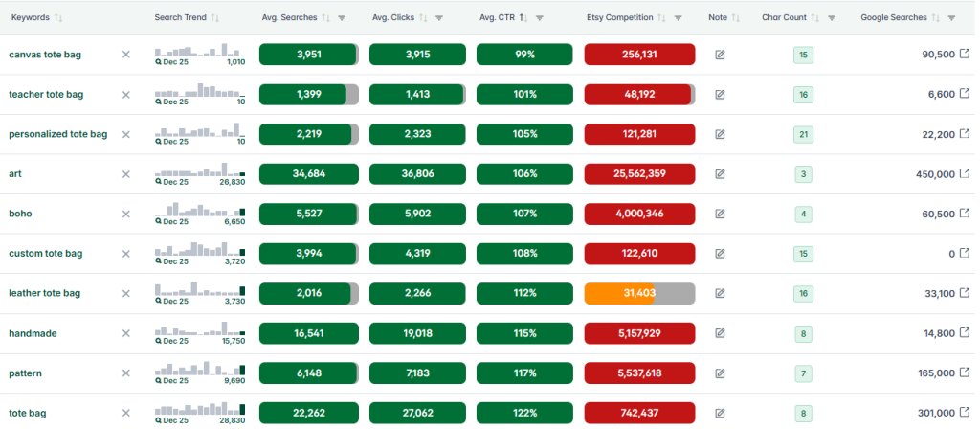Screen dimensions: 980x429
Task: Edit note for 'canvas tote bag'
Action: [x=720, y=55]
